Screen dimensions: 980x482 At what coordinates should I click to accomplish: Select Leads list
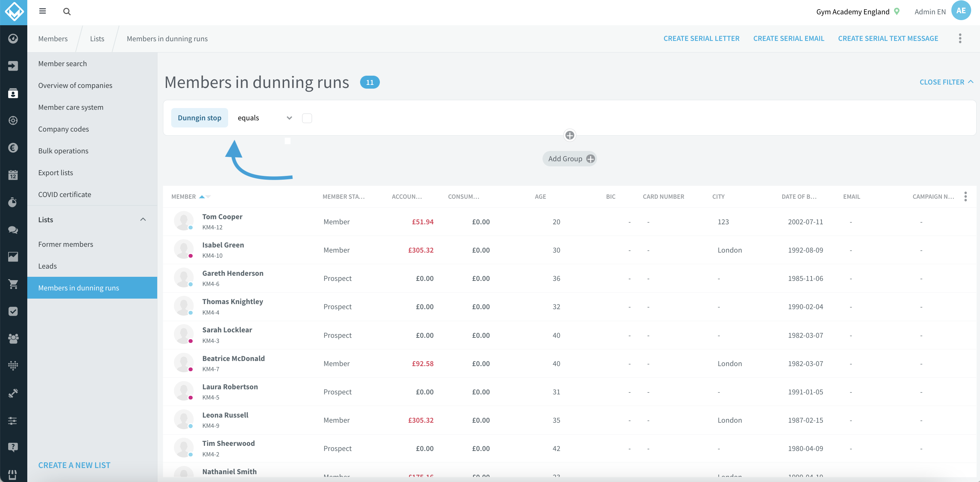point(92,266)
